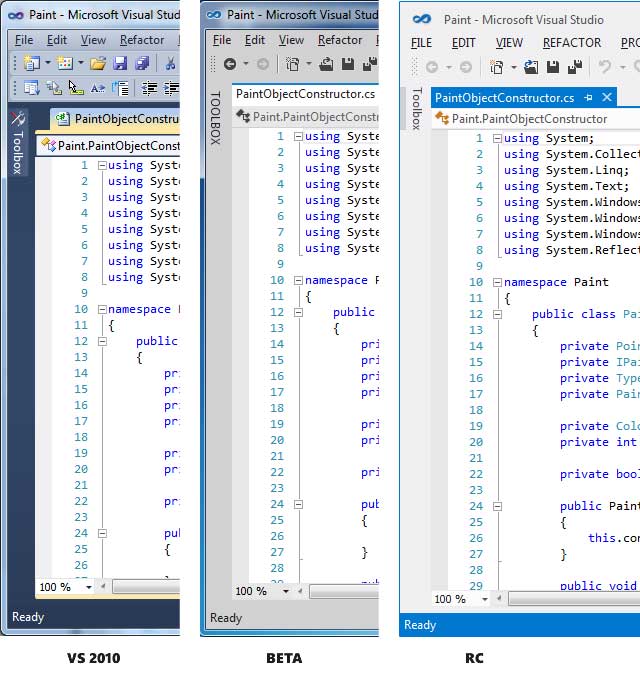Click Open File folder icon in VS 2010 window
This screenshot has height=680, width=640.
[98, 64]
